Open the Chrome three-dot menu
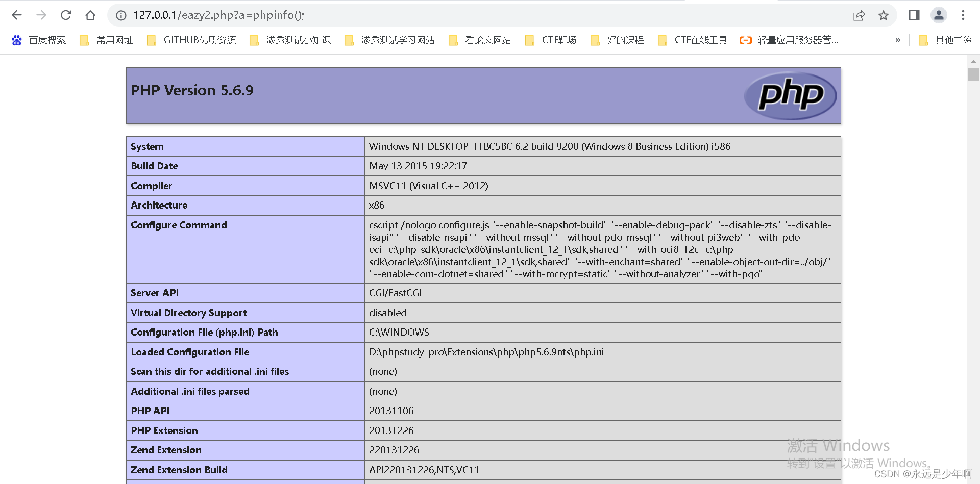Screen dimensions: 980x484 point(963,15)
